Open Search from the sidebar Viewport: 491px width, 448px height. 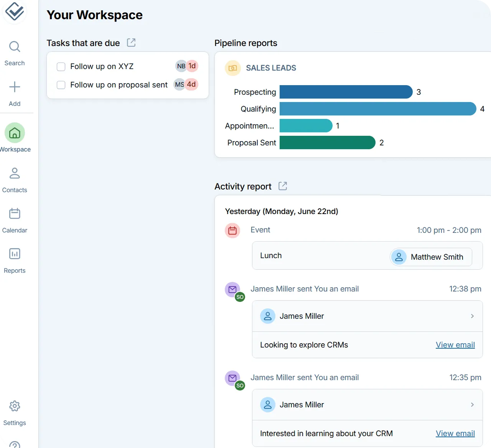(15, 53)
